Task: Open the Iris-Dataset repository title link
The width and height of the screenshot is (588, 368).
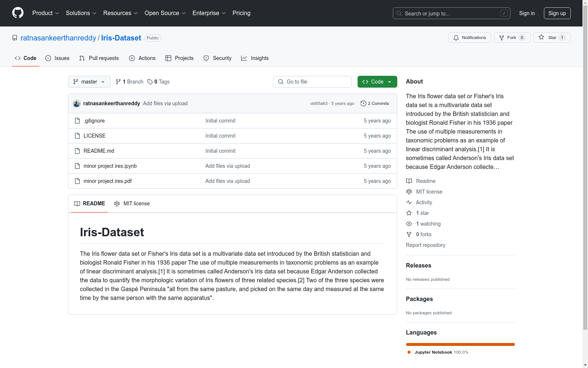Action: click(x=121, y=38)
